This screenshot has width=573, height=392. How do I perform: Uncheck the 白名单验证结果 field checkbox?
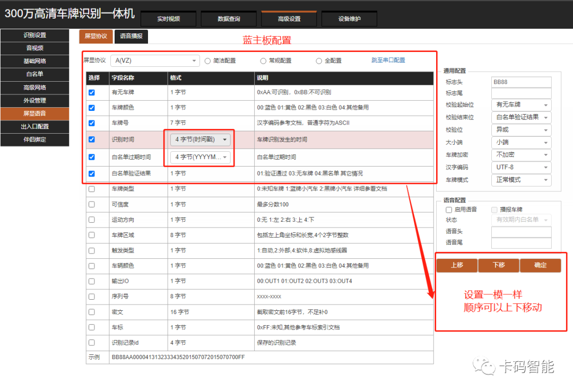pyautogui.click(x=92, y=173)
